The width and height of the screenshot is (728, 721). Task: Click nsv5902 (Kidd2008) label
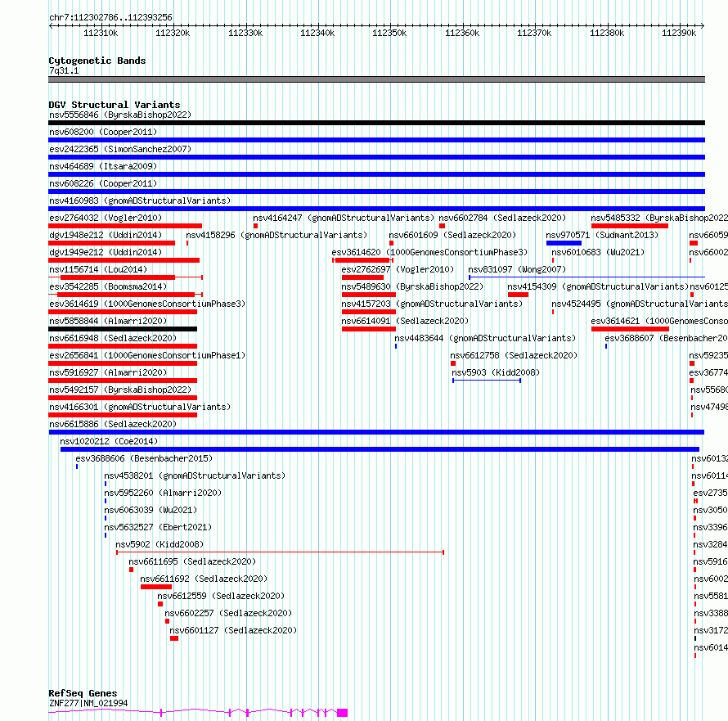pyautogui.click(x=160, y=544)
